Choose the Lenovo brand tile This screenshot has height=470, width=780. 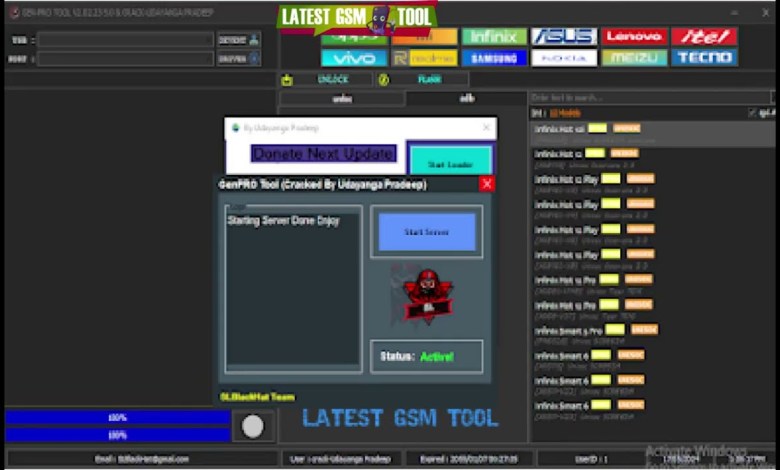click(x=634, y=37)
